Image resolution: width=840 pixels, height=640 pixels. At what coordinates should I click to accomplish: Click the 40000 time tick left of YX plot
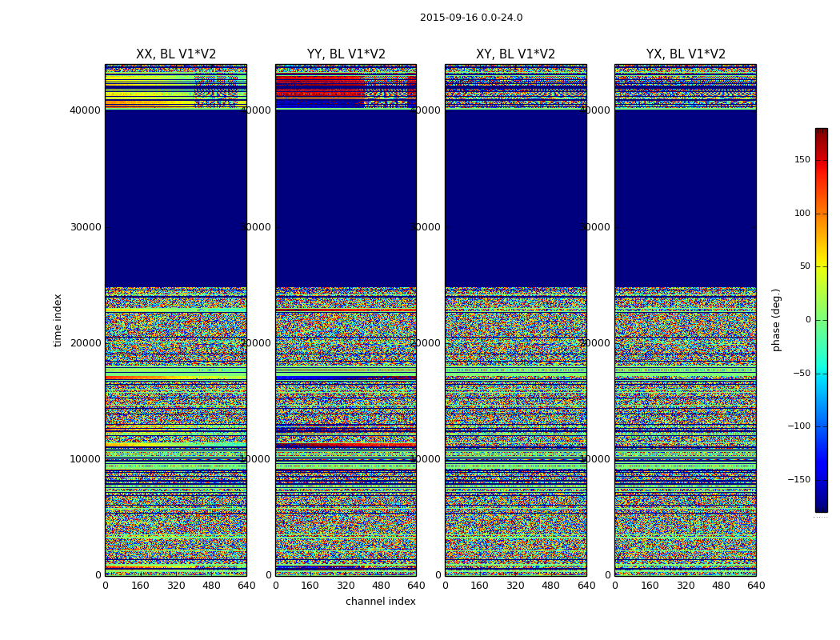(595, 110)
